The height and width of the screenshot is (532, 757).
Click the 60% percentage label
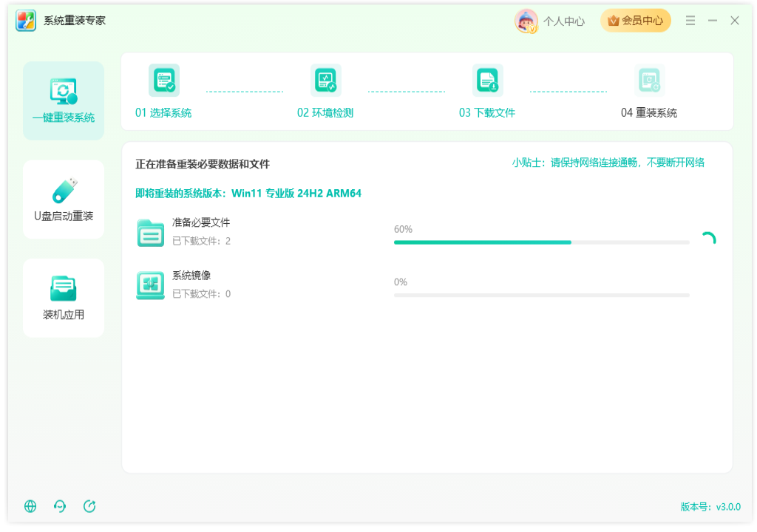coord(403,229)
